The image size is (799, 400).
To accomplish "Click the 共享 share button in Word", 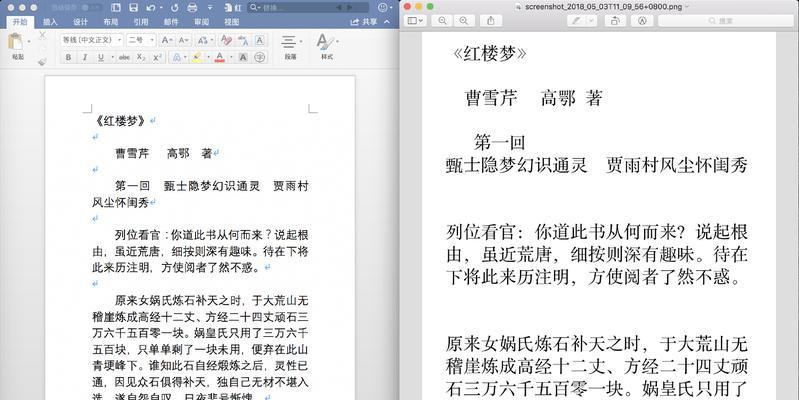I will [364, 22].
